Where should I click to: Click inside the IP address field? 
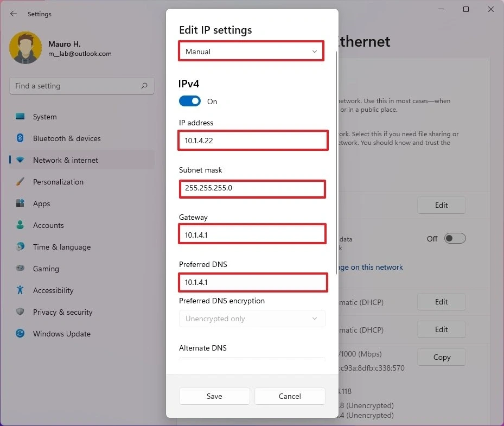pyautogui.click(x=252, y=140)
